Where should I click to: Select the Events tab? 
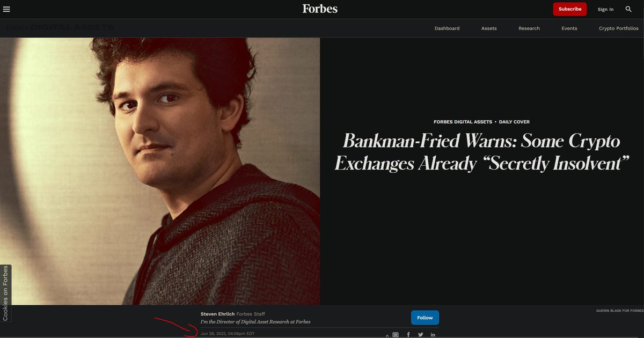click(569, 28)
